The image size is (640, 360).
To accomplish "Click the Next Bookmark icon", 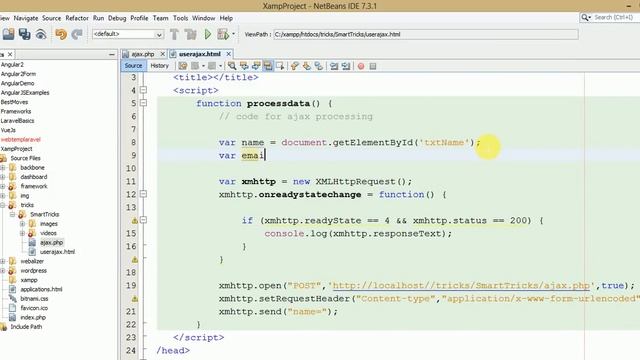I will click(307, 66).
